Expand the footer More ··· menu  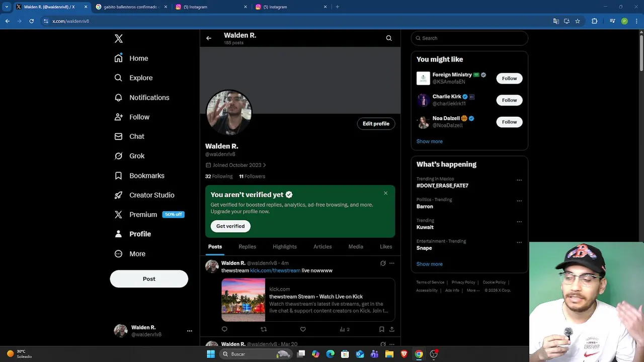click(473, 291)
